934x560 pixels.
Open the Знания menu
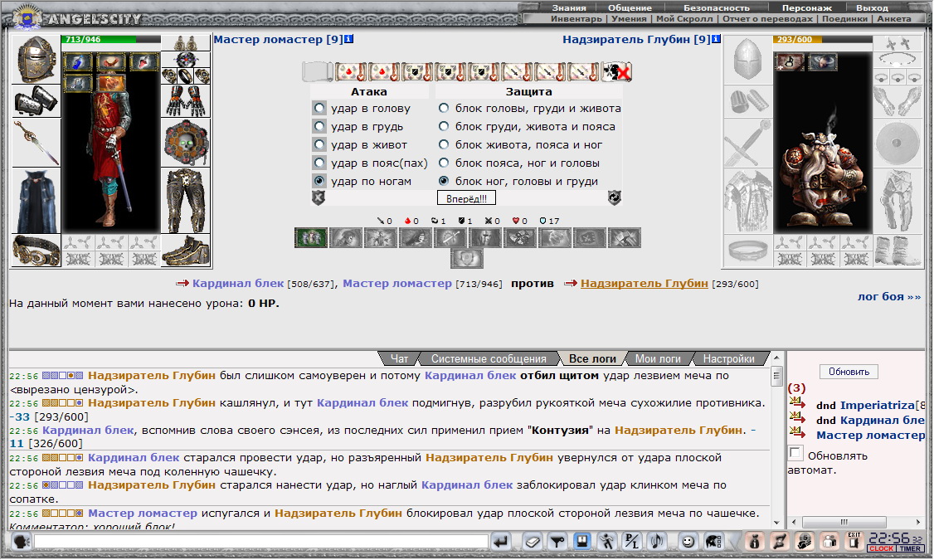pos(568,7)
